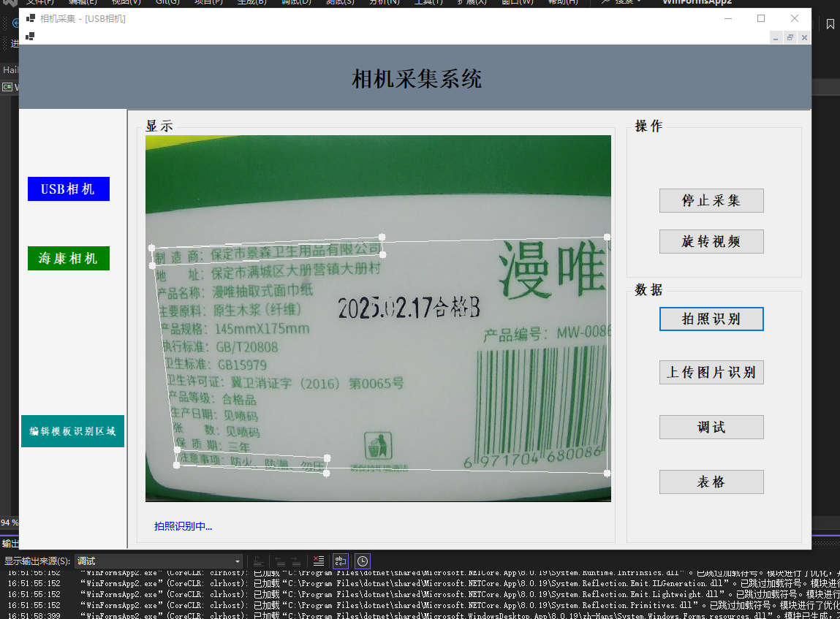Viewport: 840px width, 619px height.
Task: Click output line mentioning System.Reflection.Emit.Lightweight.dll
Action: [423, 594]
